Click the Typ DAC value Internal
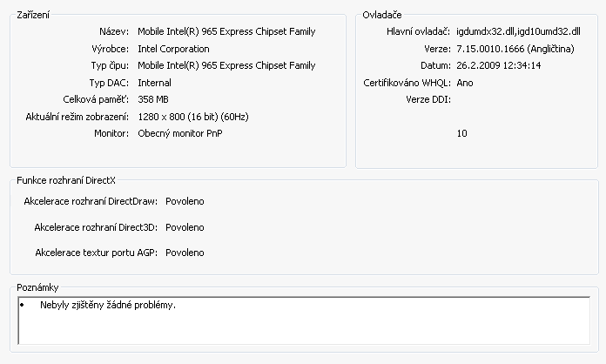Image resolution: width=606 pixels, height=364 pixels. [154, 83]
